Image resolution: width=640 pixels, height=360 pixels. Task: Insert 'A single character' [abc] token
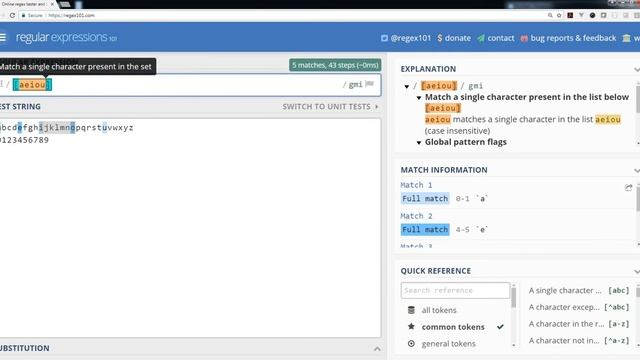[x=579, y=290]
